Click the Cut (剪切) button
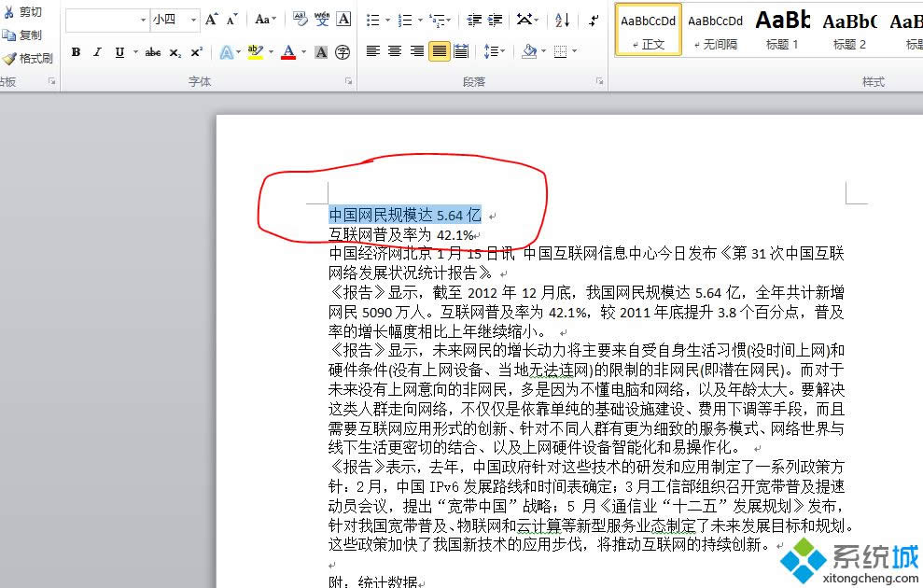The image size is (923, 588). 22,12
